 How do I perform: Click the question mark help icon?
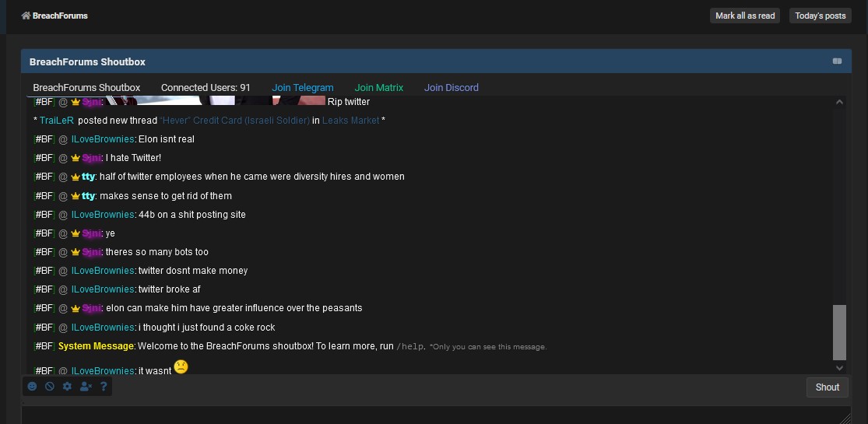click(104, 386)
